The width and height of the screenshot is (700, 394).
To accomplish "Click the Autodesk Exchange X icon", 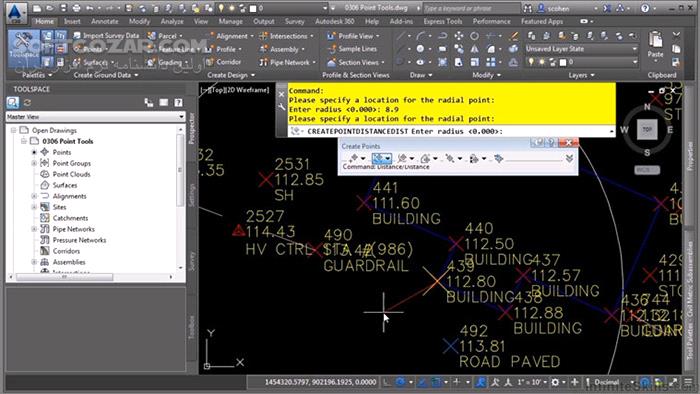I will click(607, 8).
